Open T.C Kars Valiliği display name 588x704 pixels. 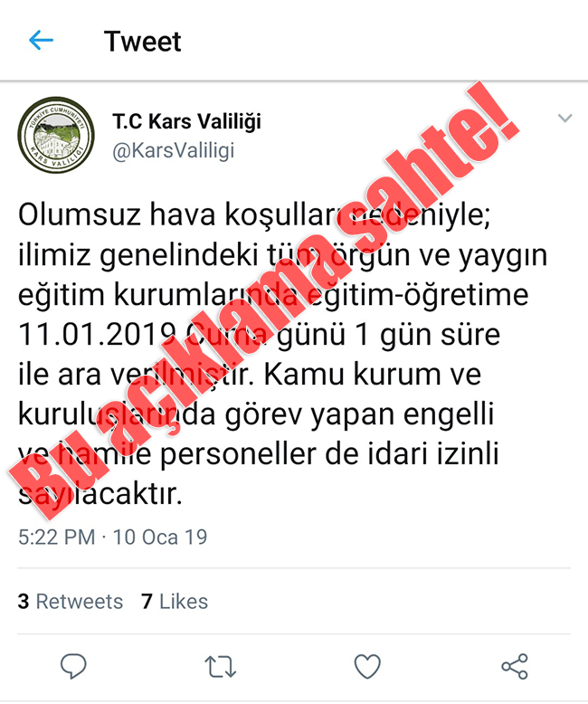(186, 121)
